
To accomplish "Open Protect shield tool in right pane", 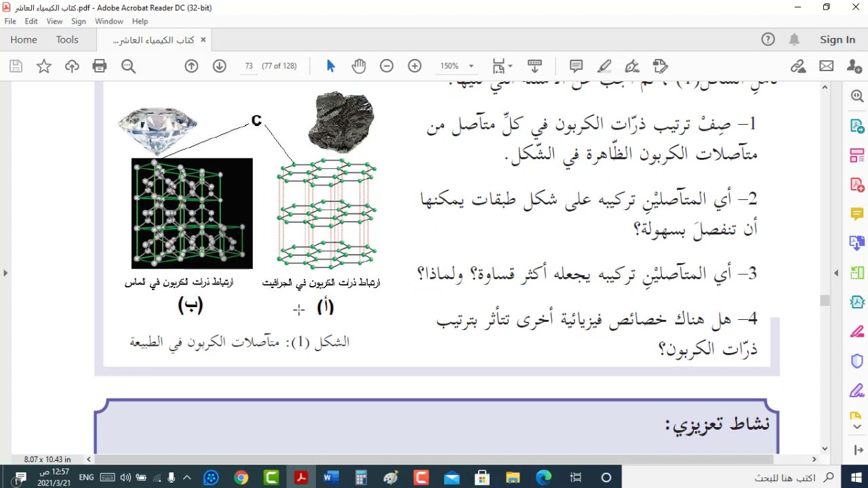I will point(856,361).
